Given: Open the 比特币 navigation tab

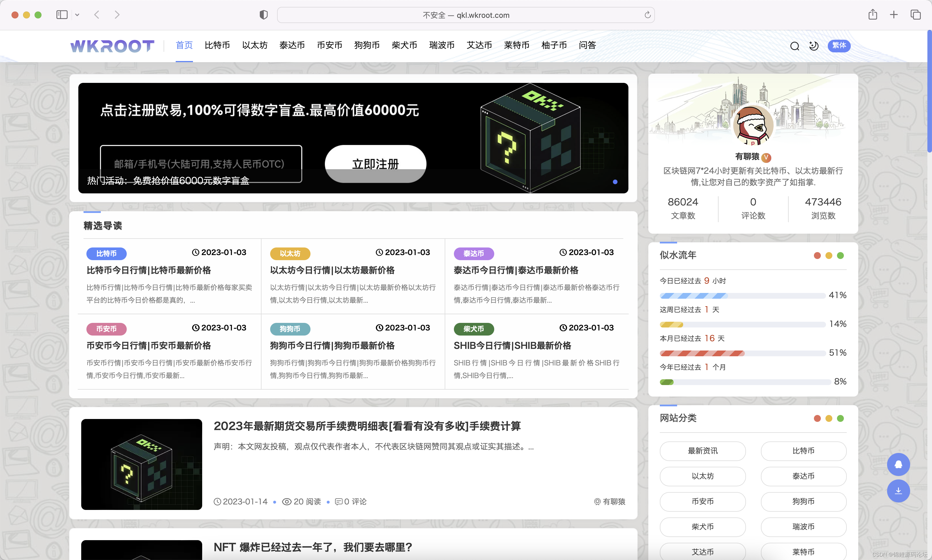Looking at the screenshot, I should coord(217,45).
